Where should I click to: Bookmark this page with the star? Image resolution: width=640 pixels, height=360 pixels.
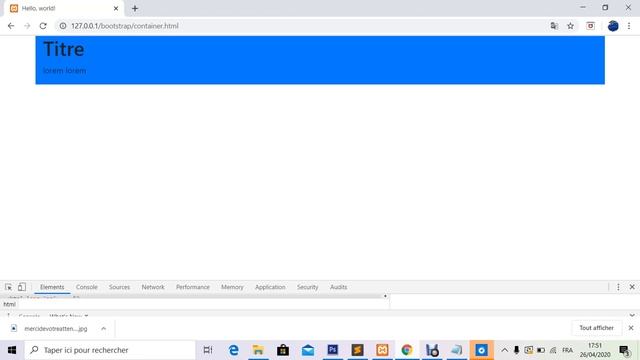570,26
